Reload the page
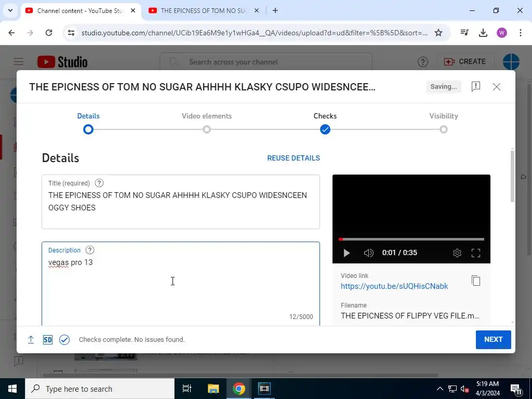The image size is (532, 399). [49, 33]
